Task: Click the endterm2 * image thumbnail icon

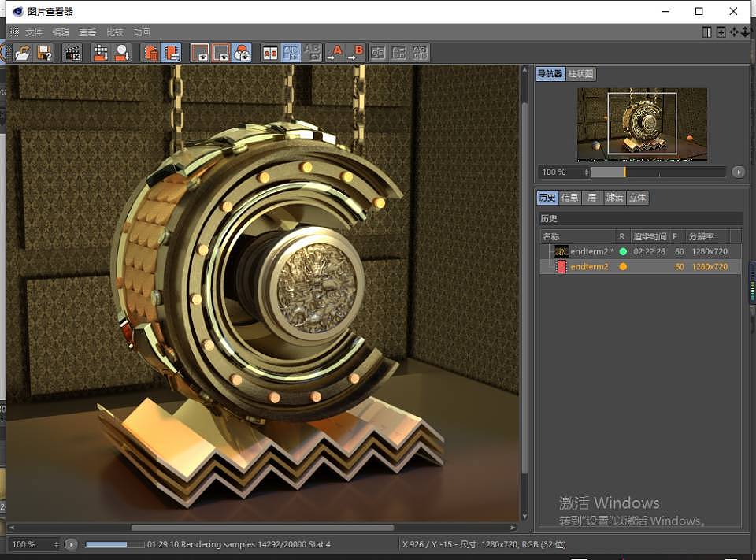Action: (561, 251)
